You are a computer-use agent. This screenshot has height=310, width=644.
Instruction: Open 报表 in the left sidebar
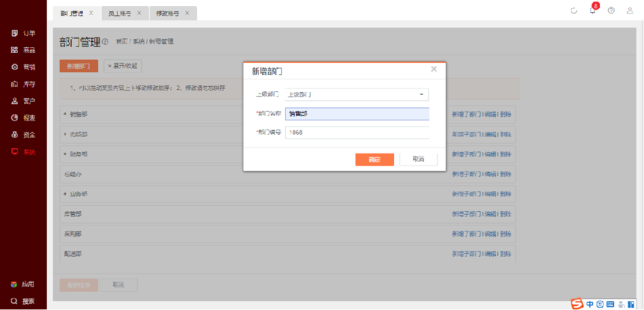tap(23, 118)
